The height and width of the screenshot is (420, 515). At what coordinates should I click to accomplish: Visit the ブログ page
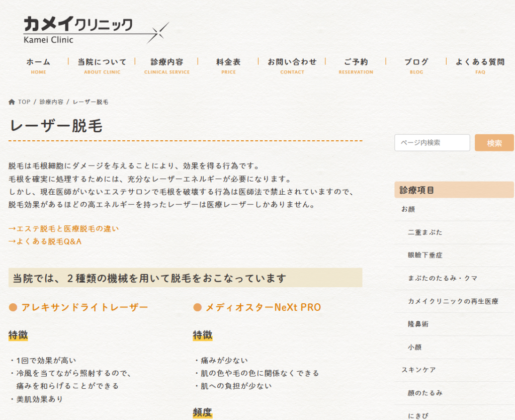click(416, 65)
